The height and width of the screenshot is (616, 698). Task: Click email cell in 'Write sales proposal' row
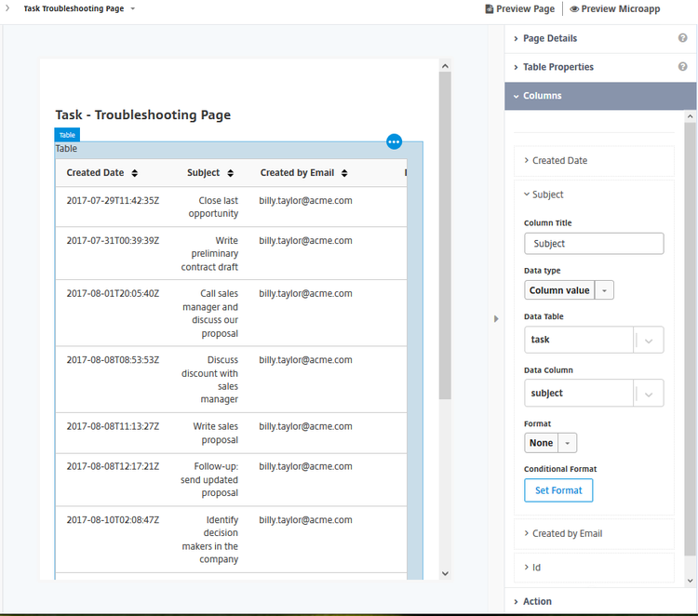[306, 426]
